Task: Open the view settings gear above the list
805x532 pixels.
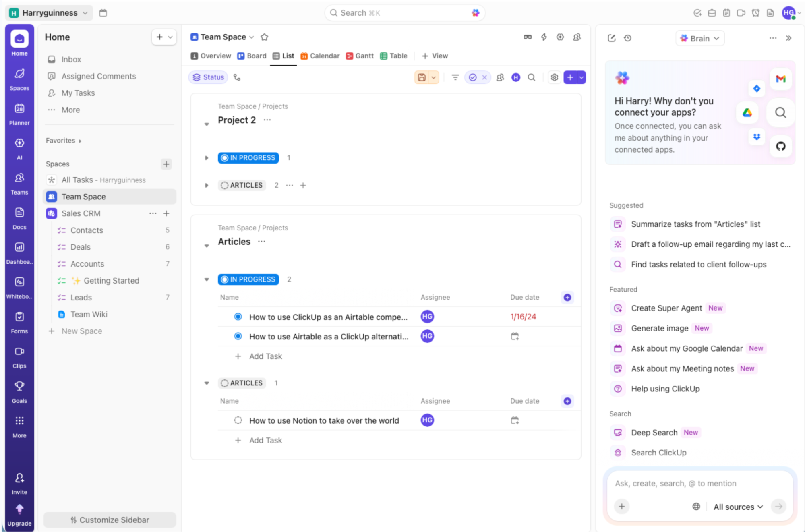Action: click(x=554, y=77)
